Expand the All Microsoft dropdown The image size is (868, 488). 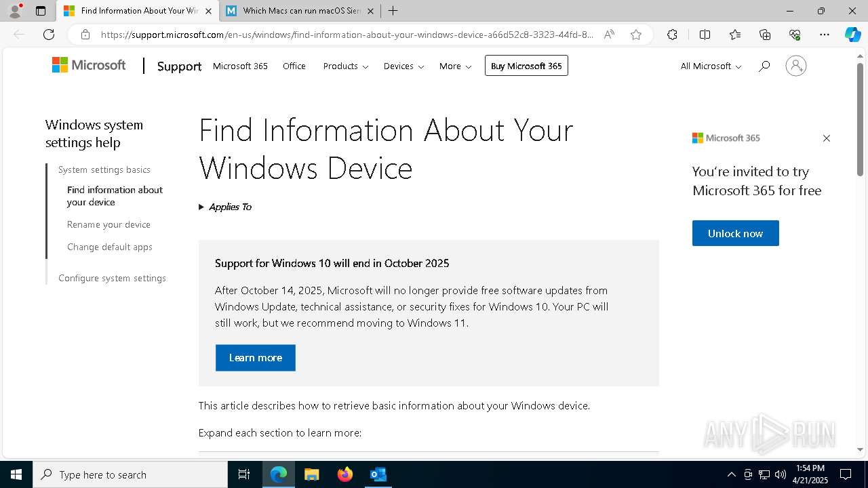coord(711,66)
